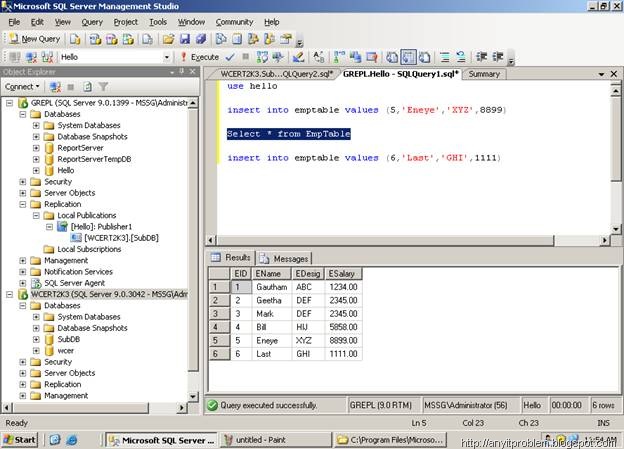
Task: Open the active files list dropdown arrow
Action: [x=601, y=74]
